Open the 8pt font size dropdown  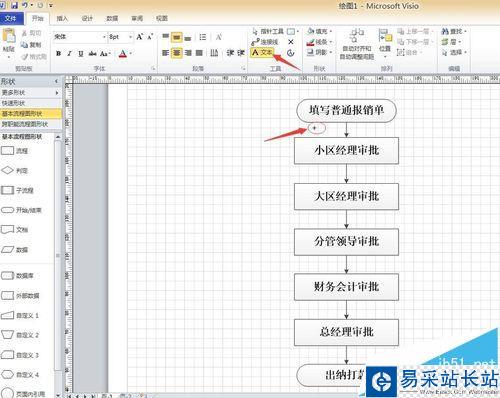(x=130, y=37)
